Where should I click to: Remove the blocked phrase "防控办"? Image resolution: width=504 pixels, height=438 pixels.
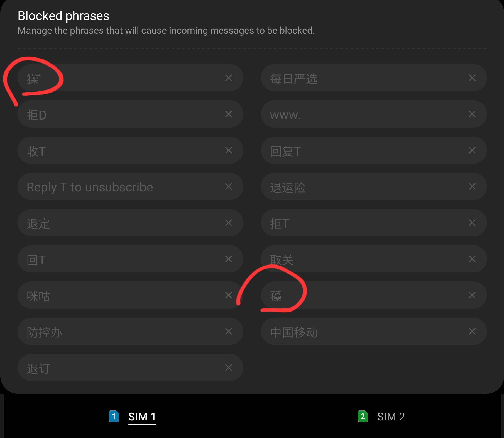pyautogui.click(x=229, y=332)
